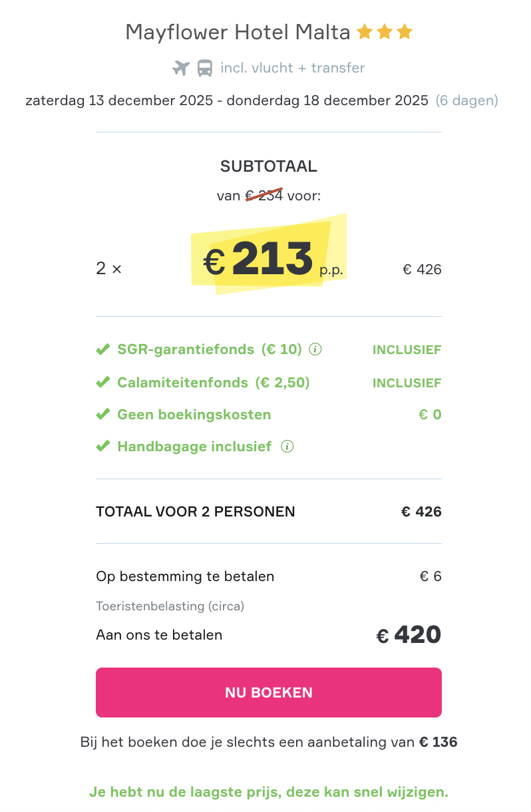Click the third rating star
531x812 pixels.
[405, 31]
